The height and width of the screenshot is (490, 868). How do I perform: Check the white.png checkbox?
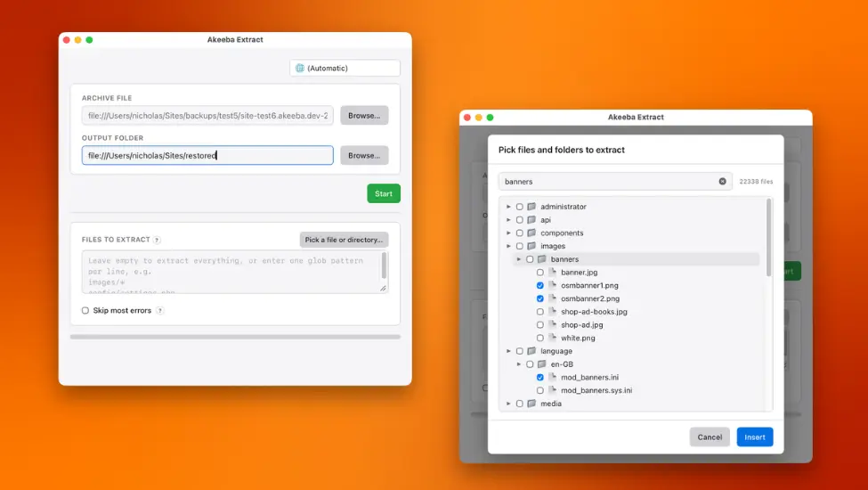click(539, 339)
